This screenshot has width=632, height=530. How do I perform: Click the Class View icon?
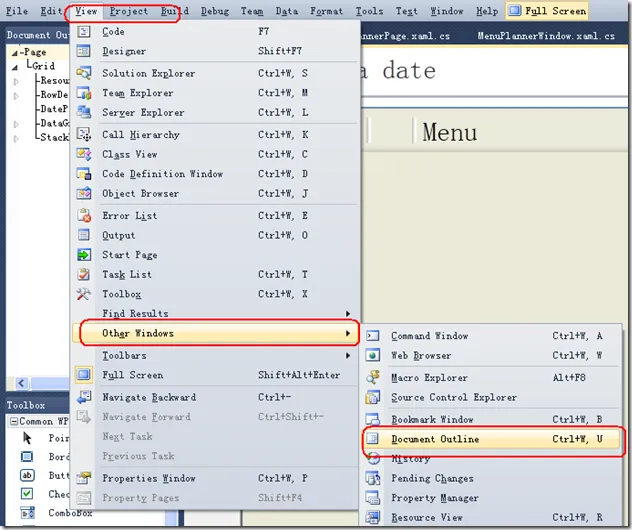pyautogui.click(x=84, y=154)
